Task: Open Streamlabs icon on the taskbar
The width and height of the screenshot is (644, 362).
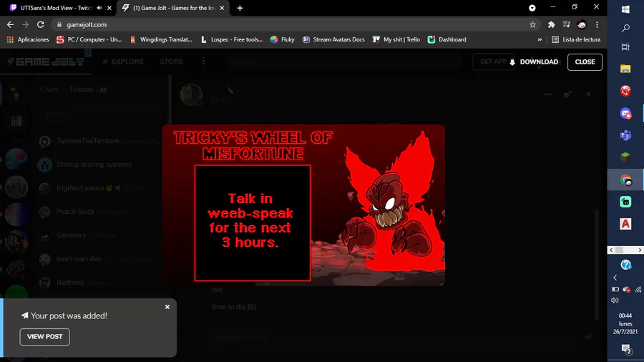Action: coord(625,202)
